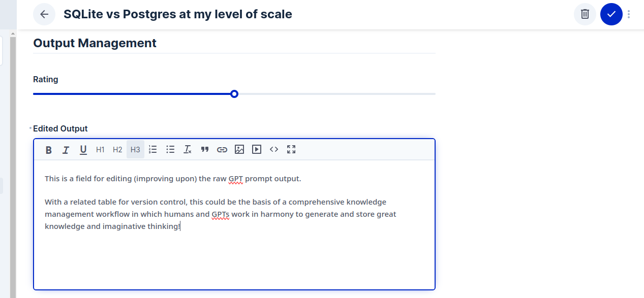
Task: Insert an ordered numbered list
Action: point(153,150)
